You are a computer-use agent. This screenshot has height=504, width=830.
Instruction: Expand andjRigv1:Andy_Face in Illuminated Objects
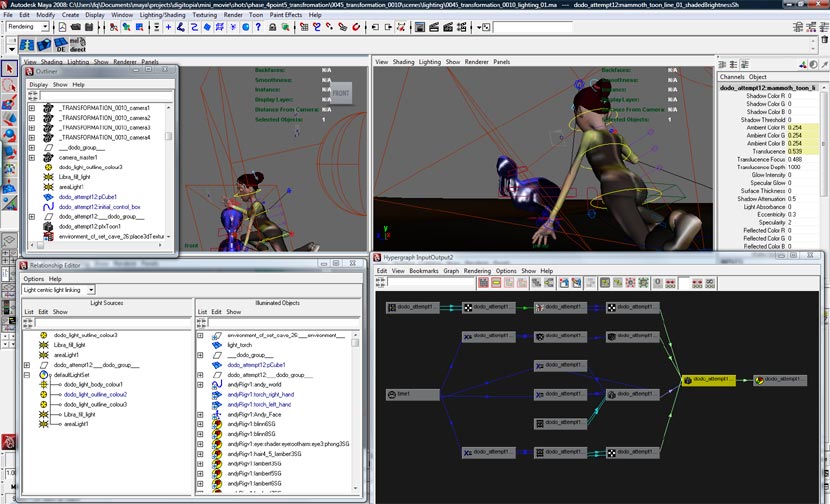(x=200, y=415)
